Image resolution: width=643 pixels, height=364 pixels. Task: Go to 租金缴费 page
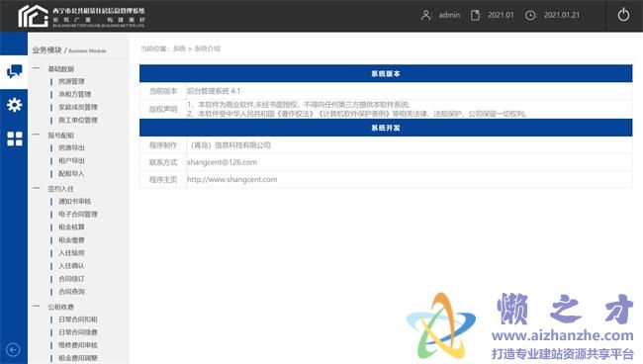coord(71,240)
